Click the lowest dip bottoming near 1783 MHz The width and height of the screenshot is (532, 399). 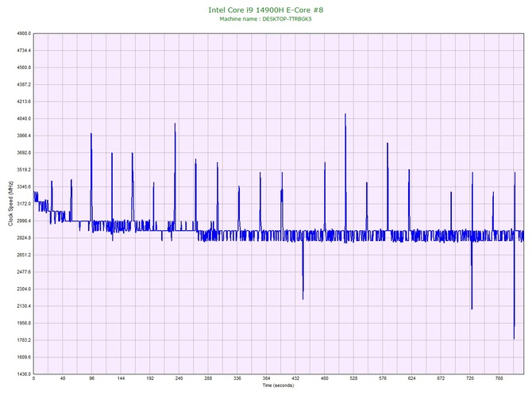(514, 338)
